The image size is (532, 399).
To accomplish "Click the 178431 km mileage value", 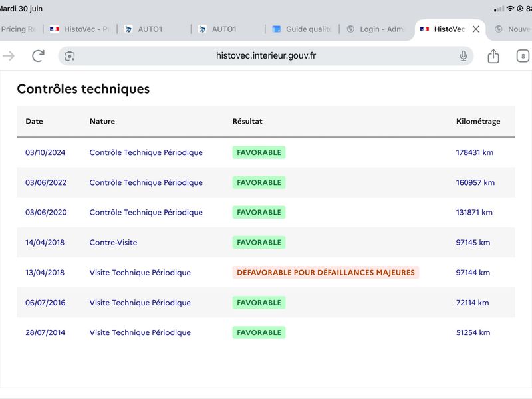I will (474, 152).
